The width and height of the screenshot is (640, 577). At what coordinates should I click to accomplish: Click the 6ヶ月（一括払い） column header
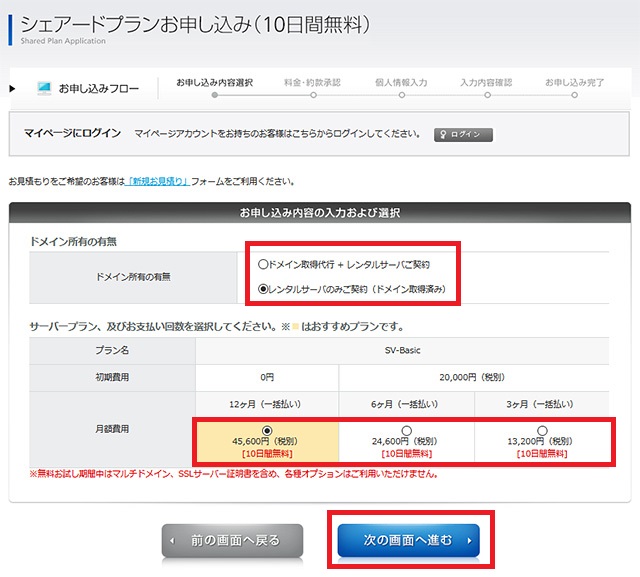[405, 404]
